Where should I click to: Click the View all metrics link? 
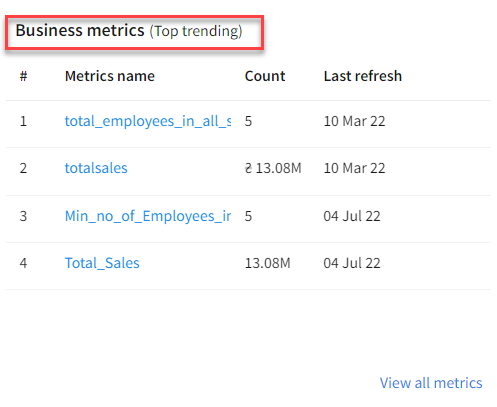[431, 383]
